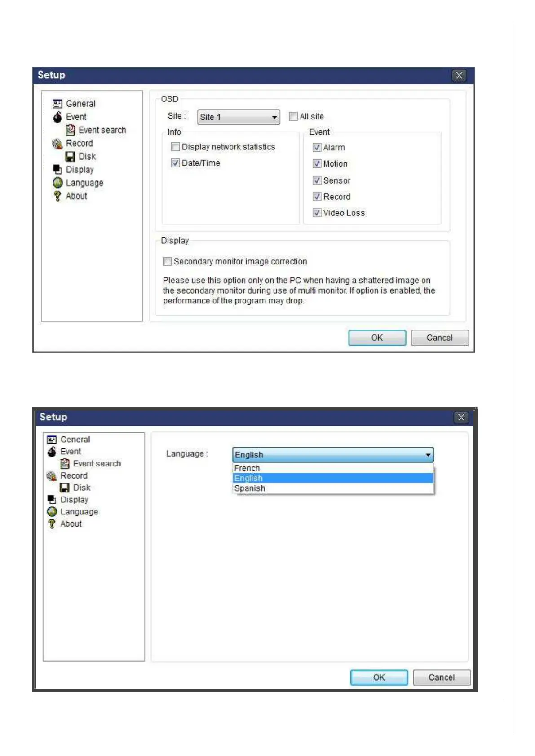
Task: Collapse the Language dropdown showing English
Action: point(333,455)
